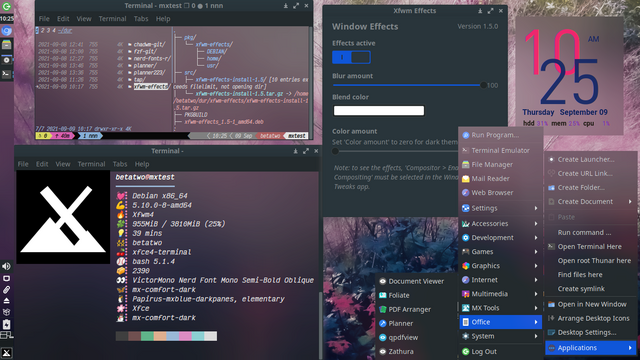
Task: Expand the Accessories submenu
Action: (500, 224)
